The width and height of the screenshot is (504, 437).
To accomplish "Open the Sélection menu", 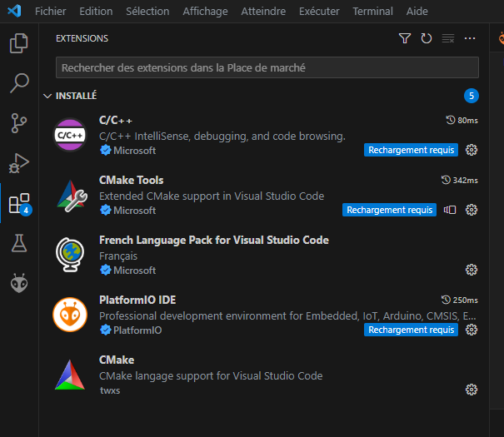I will [x=147, y=12].
